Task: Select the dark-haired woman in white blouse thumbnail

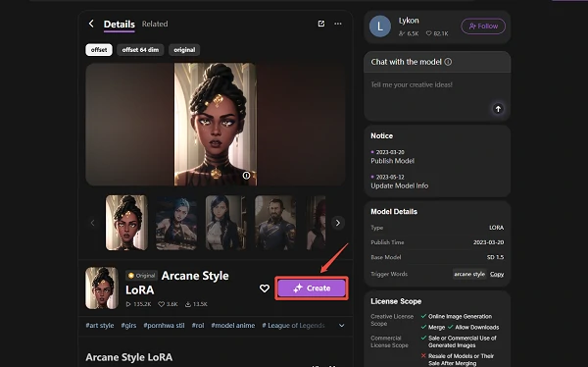Action: [x=225, y=223]
